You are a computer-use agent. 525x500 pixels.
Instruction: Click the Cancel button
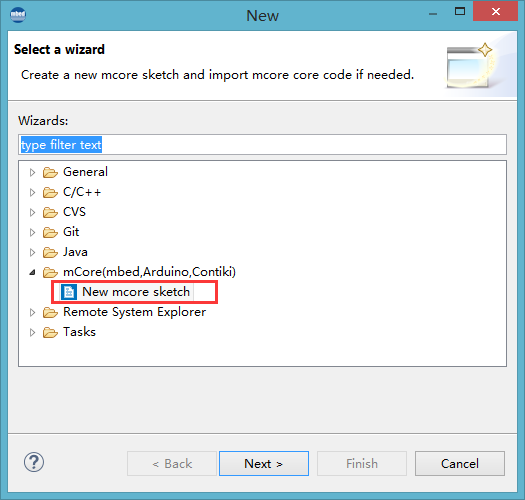pyautogui.click(x=460, y=463)
